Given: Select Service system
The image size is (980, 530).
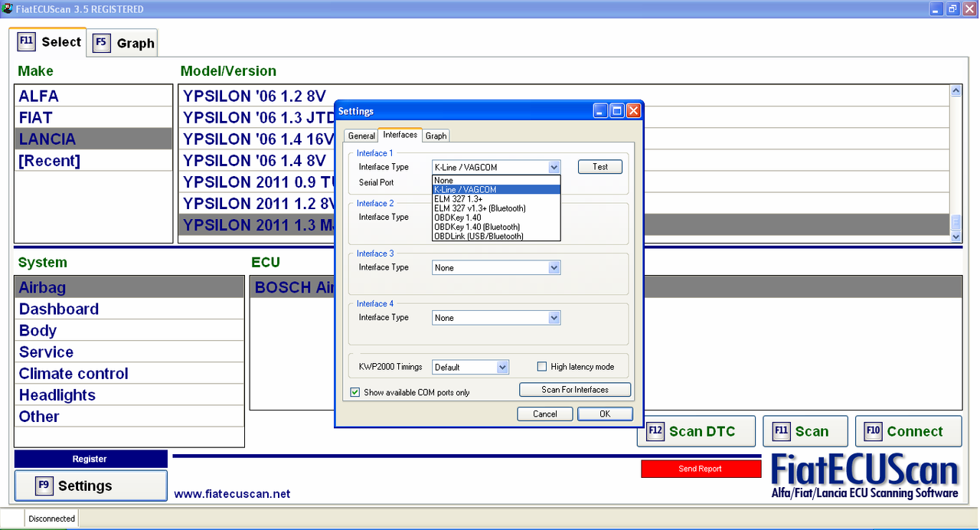Looking at the screenshot, I should (x=129, y=352).
